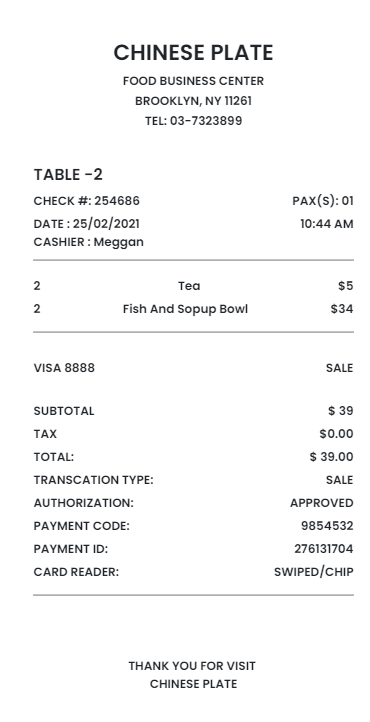This screenshot has width=370, height=722.
Task: Click the Fish And Sopup Bowl item
Action: click(185, 309)
